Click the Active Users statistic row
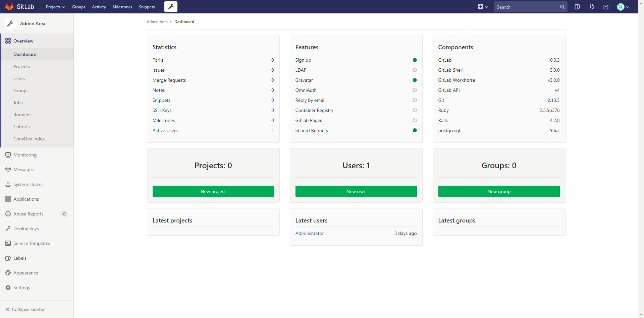Viewport: 644px width, 318px height. tap(213, 130)
